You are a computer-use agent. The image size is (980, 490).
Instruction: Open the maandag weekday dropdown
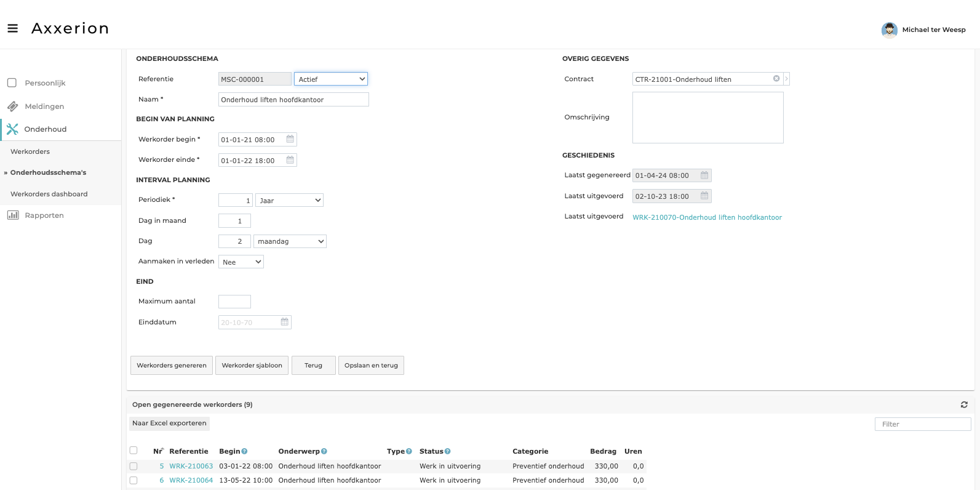click(290, 241)
